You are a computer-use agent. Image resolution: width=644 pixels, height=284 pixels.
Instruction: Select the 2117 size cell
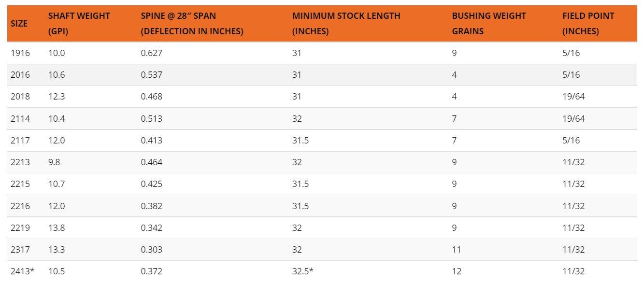pos(20,141)
